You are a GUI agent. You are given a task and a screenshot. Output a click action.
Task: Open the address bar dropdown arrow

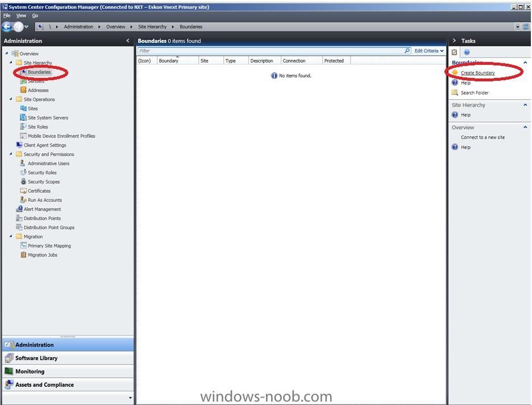(x=517, y=27)
